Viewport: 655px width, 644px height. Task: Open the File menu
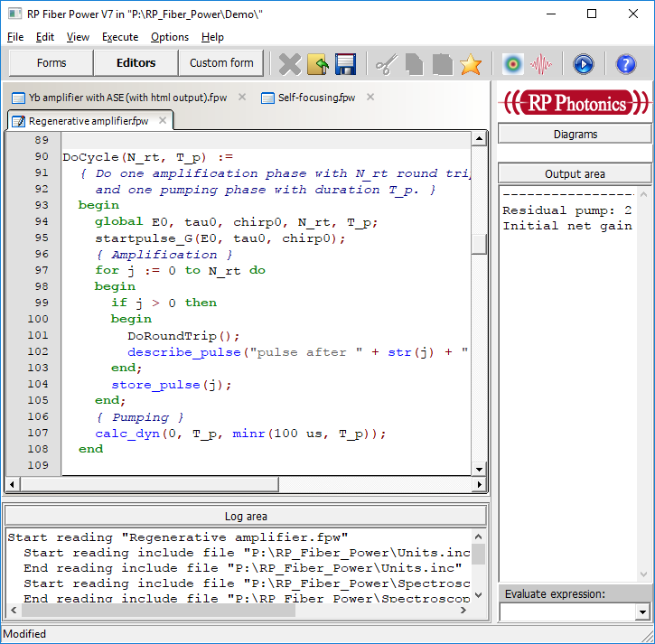[x=15, y=37]
